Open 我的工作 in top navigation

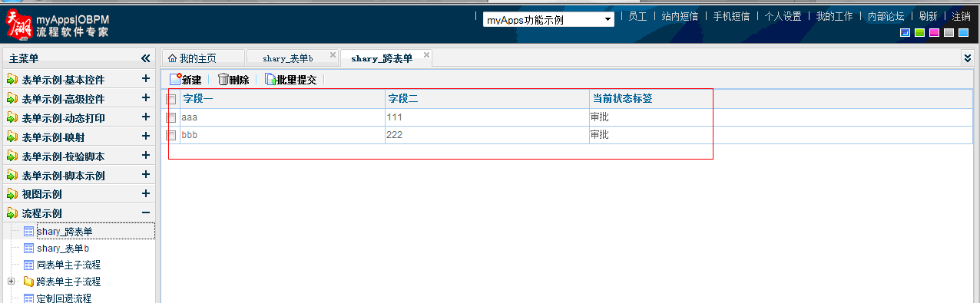coord(834,16)
